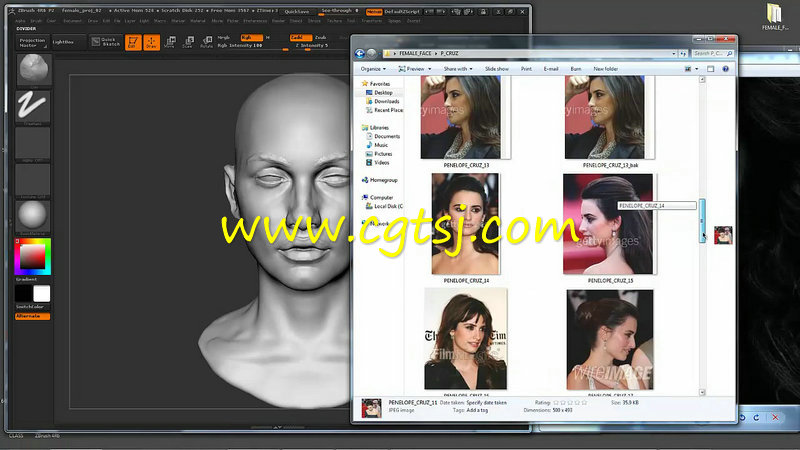
Task: Open the Brush menu in ZBrush
Action: coord(36,21)
